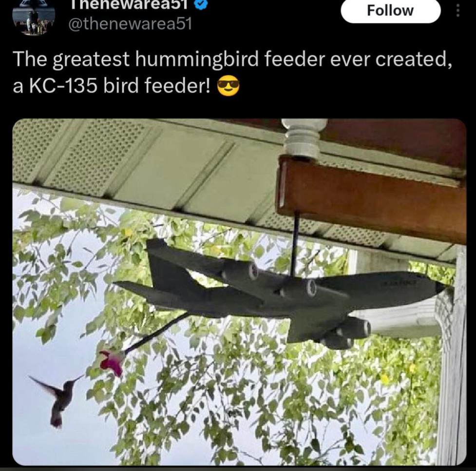The image size is (476, 471).
Task: Open the Thenewarea51 profile avatar
Action: pos(34,18)
